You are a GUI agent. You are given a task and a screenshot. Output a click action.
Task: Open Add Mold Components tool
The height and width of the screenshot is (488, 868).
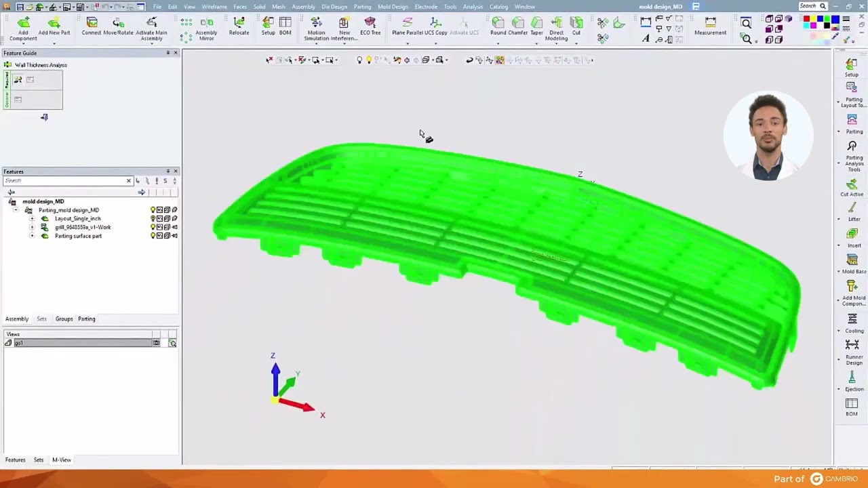point(853,293)
